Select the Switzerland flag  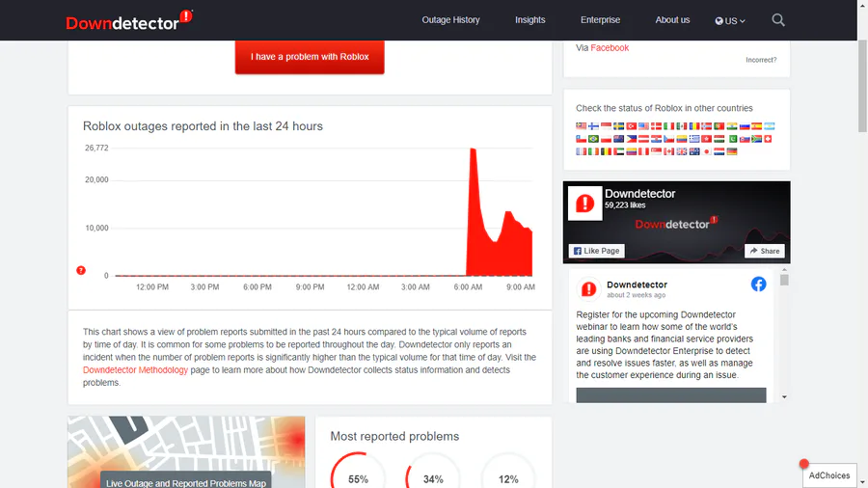[768, 139]
